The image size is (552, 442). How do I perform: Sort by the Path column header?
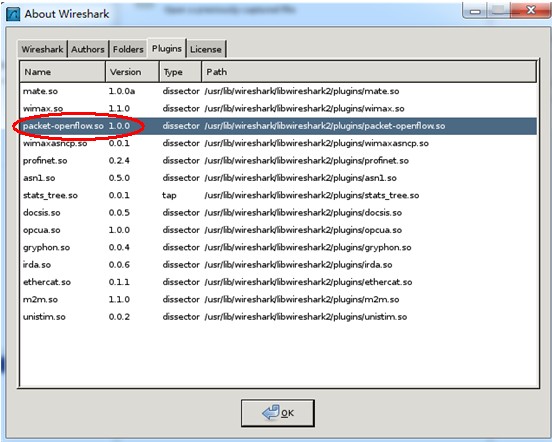[x=369, y=72]
